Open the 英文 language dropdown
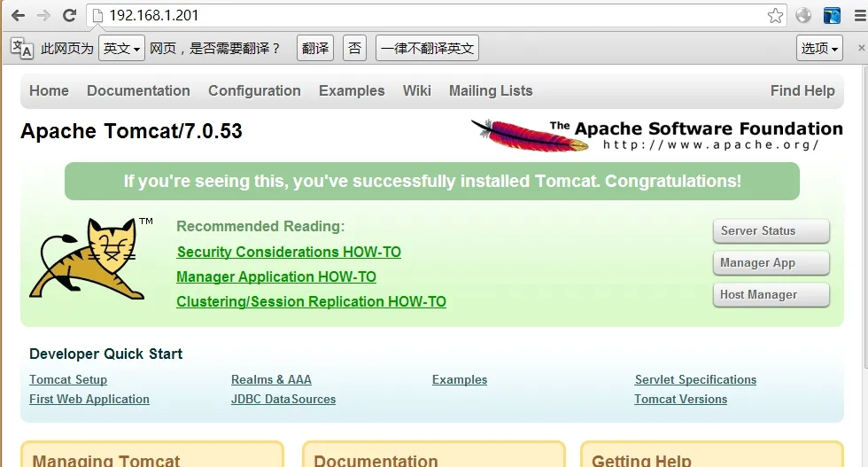 click(122, 48)
